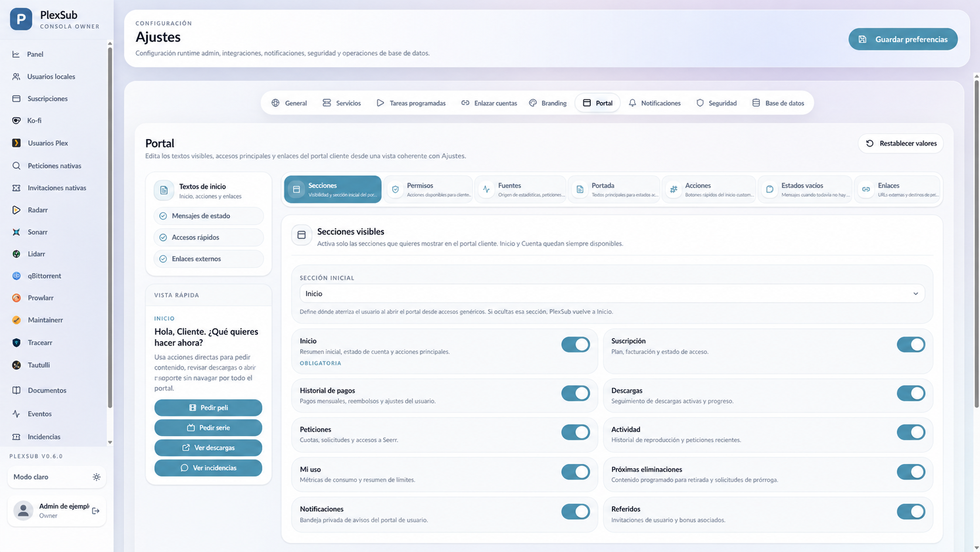Disable the Historial de pagos switch
Screen dimensions: 980x552
click(x=576, y=393)
